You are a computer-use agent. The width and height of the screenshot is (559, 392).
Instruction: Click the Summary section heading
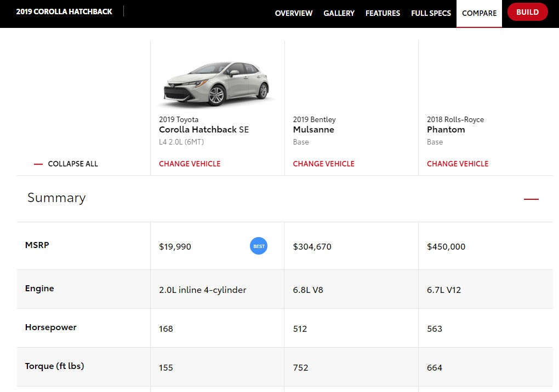coord(56,198)
